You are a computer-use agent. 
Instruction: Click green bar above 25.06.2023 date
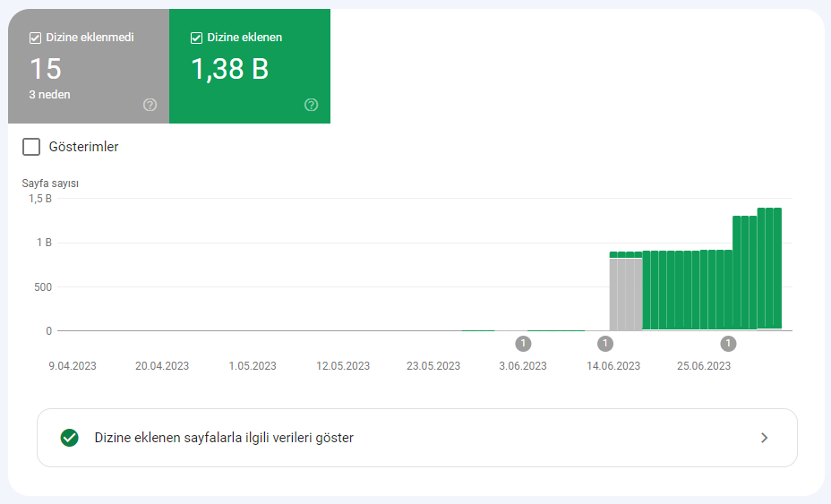[x=704, y=290]
